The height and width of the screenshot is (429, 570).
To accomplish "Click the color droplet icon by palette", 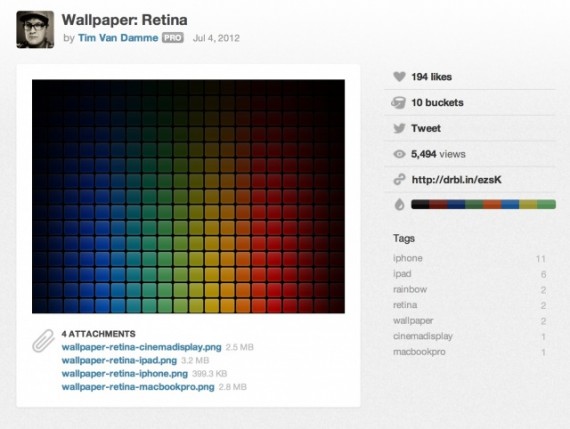I will (399, 204).
